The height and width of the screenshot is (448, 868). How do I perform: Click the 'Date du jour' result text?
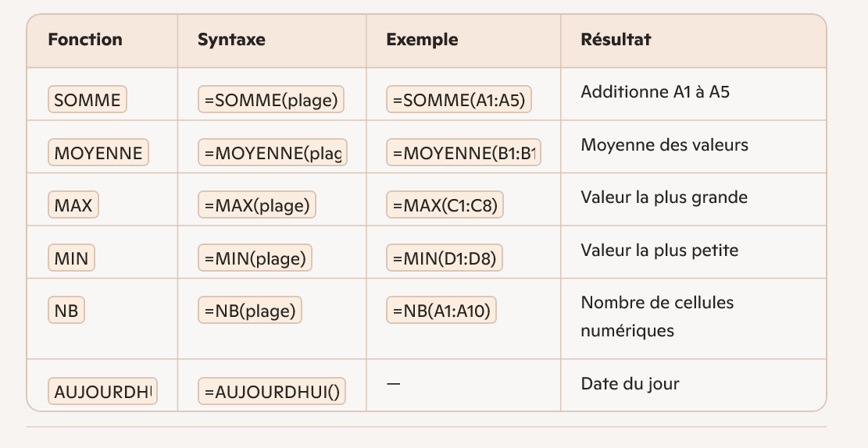pos(630,383)
